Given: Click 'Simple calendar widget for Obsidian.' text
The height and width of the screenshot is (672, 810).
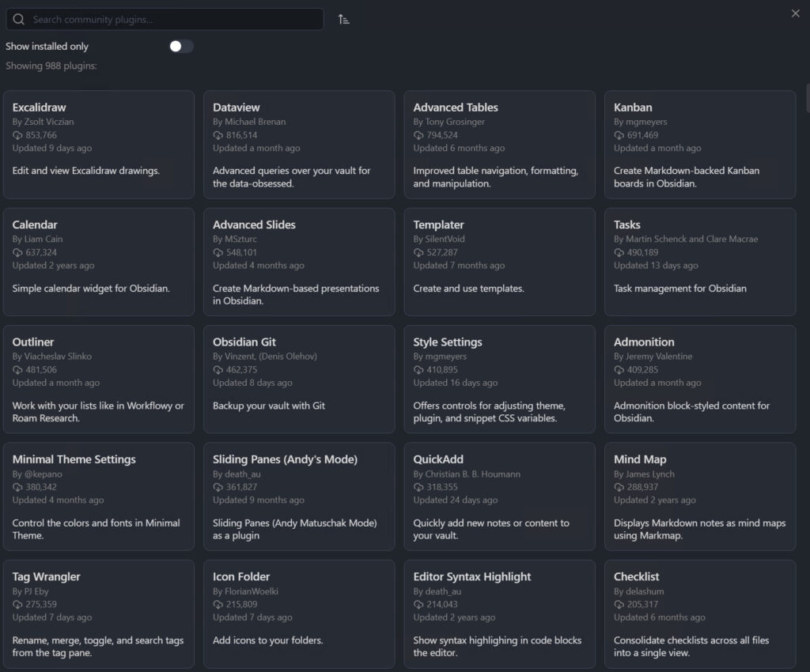Looking at the screenshot, I should [x=91, y=289].
